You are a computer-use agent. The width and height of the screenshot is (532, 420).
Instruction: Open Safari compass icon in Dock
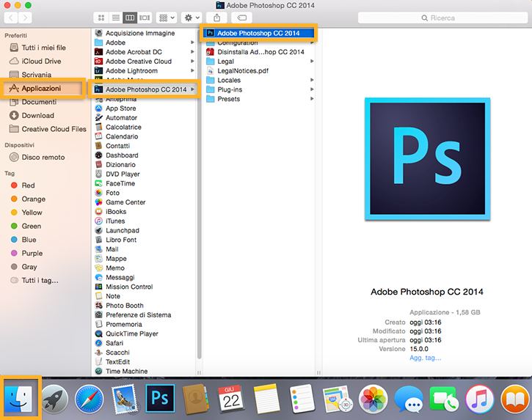(x=90, y=399)
